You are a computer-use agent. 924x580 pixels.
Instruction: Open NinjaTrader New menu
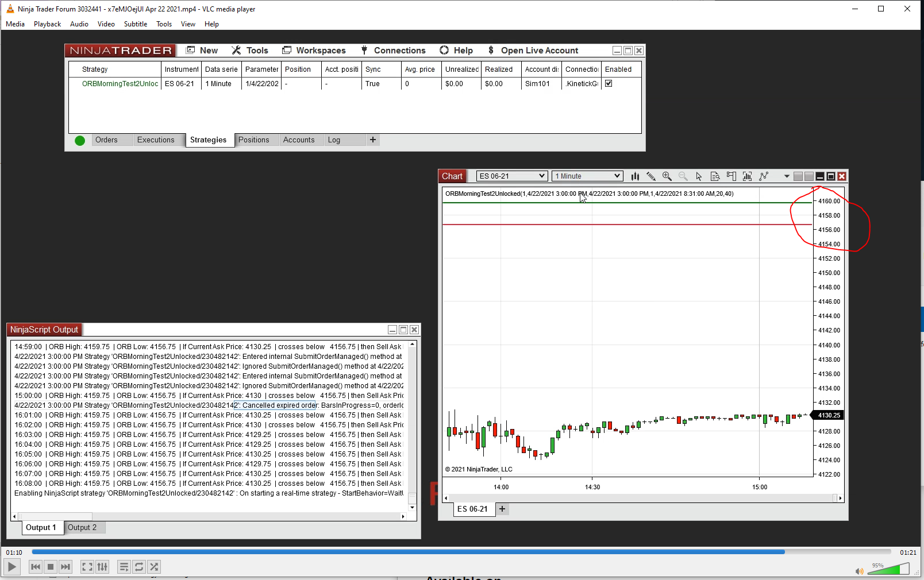point(202,51)
